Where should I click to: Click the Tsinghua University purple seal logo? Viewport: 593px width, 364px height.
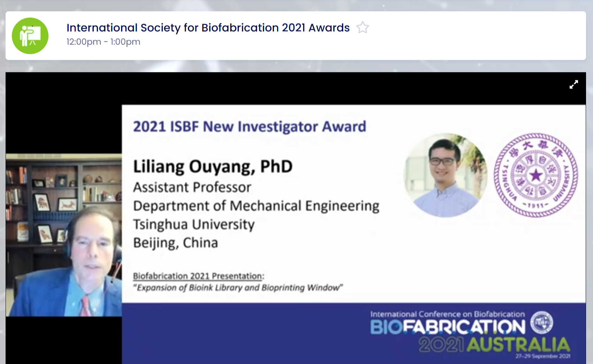[536, 175]
